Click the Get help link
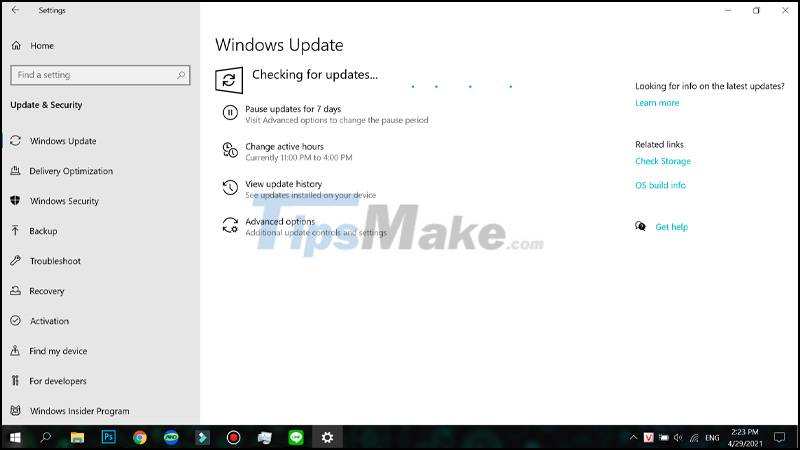 (671, 227)
